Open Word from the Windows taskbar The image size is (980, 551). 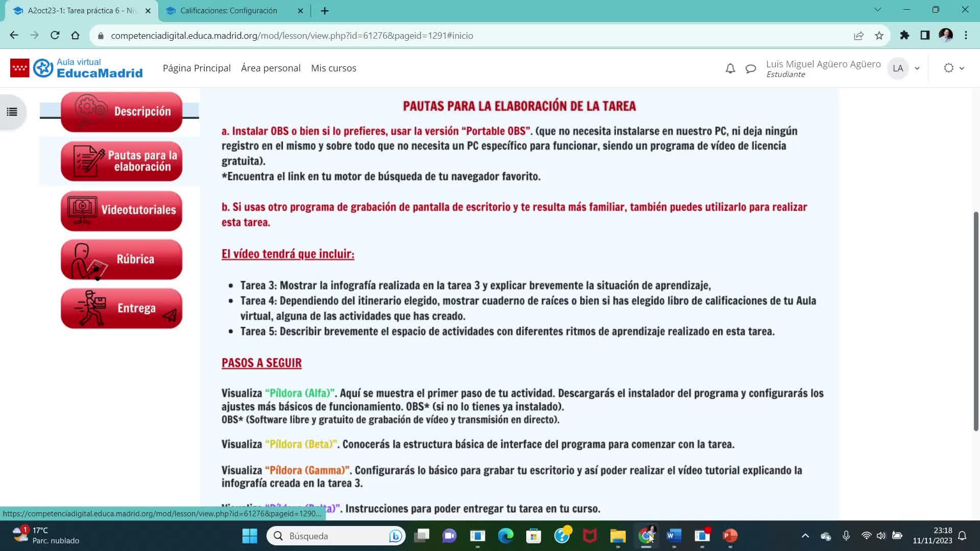[674, 536]
